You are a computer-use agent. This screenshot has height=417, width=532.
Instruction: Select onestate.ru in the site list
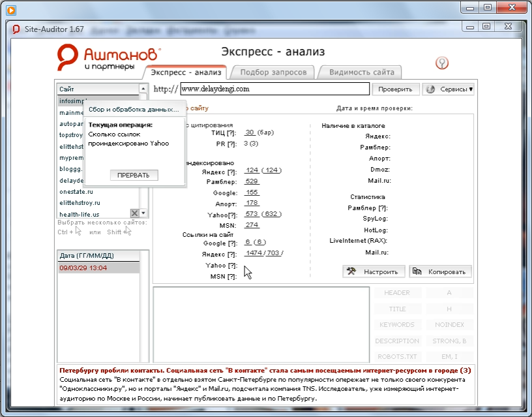(76, 191)
